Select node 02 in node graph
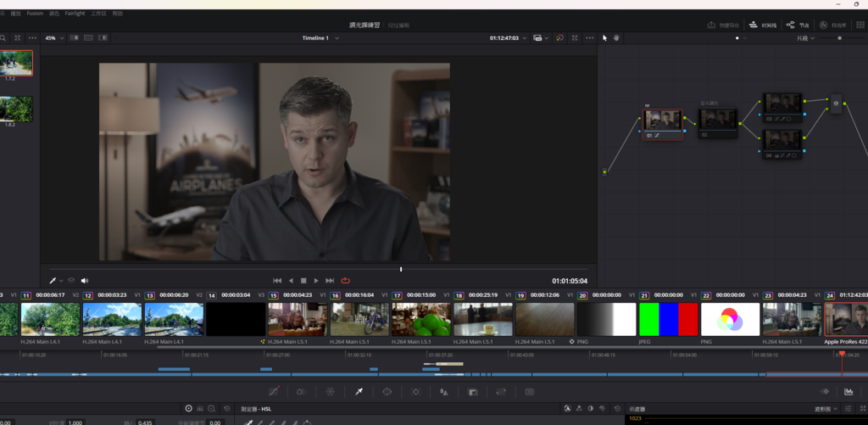The height and width of the screenshot is (425, 868). 717,123
